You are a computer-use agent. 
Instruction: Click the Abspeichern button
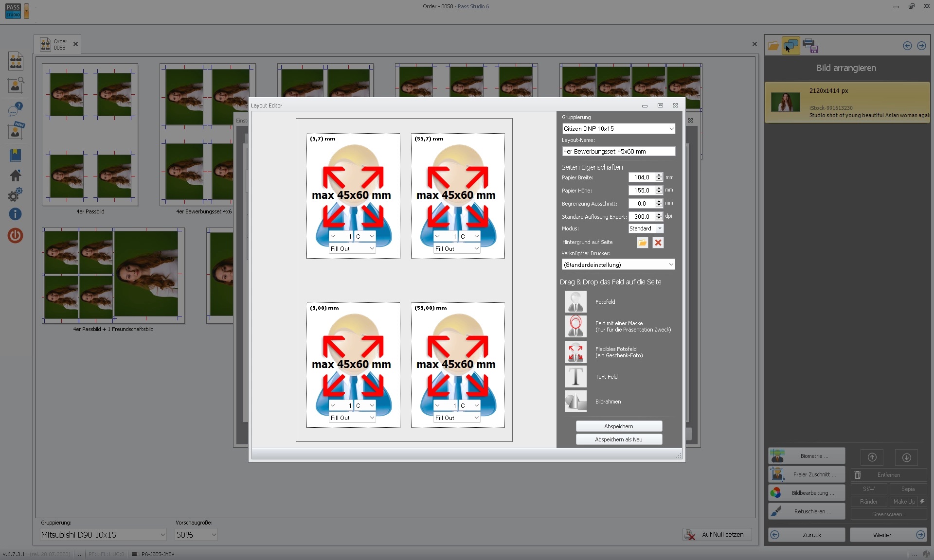click(619, 426)
